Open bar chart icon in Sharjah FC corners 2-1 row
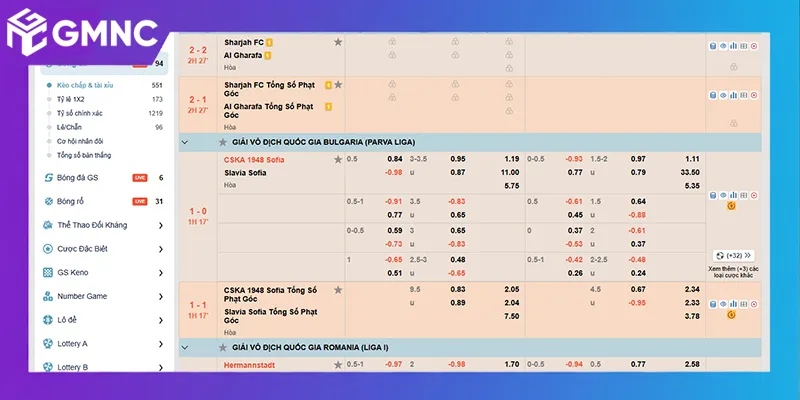 [733, 95]
